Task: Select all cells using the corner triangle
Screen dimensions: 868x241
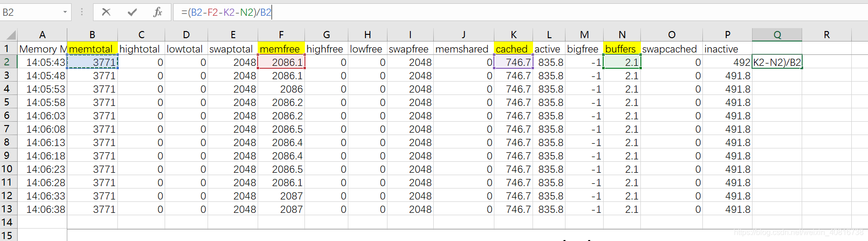Action: click(x=10, y=35)
